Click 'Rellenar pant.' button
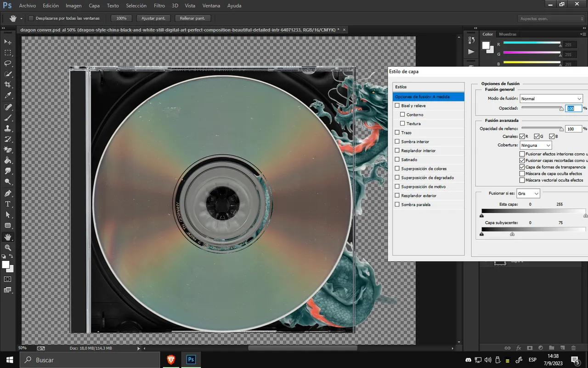This screenshot has height=368, width=588. point(192,18)
